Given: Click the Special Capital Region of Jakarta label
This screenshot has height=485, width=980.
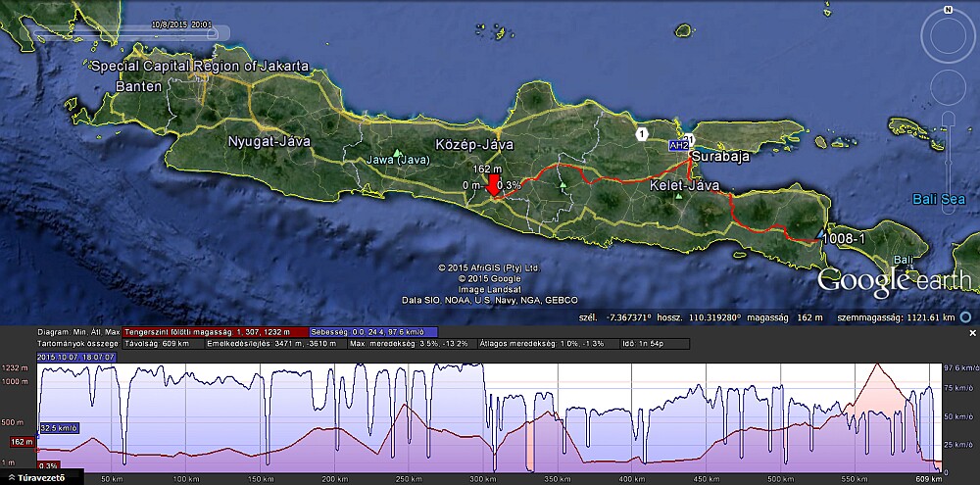Looking at the screenshot, I should point(199,67).
